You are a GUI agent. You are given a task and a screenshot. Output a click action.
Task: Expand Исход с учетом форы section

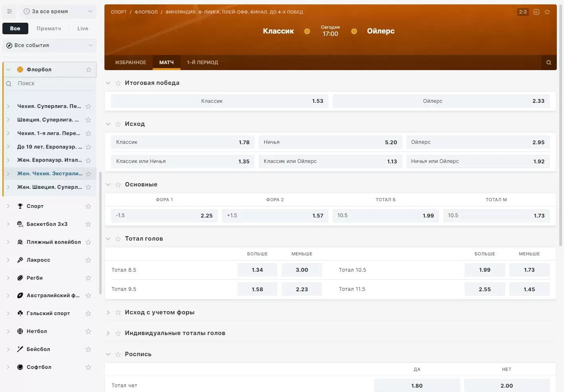coord(108,313)
